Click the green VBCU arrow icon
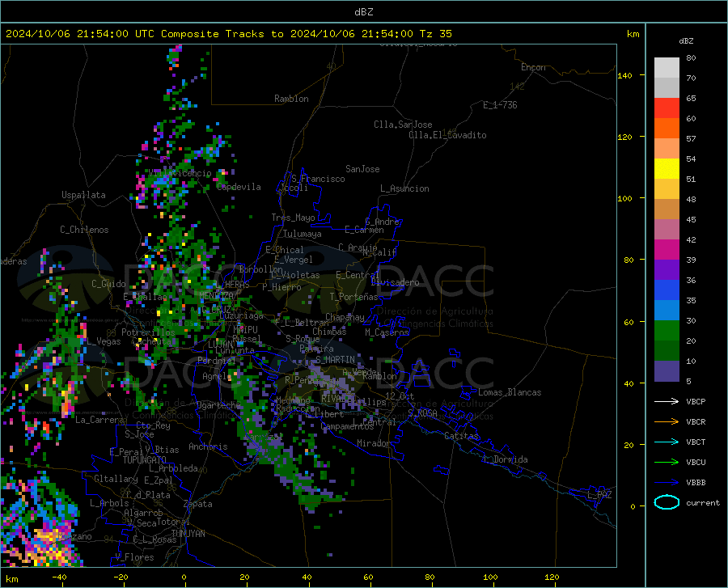 [667, 462]
